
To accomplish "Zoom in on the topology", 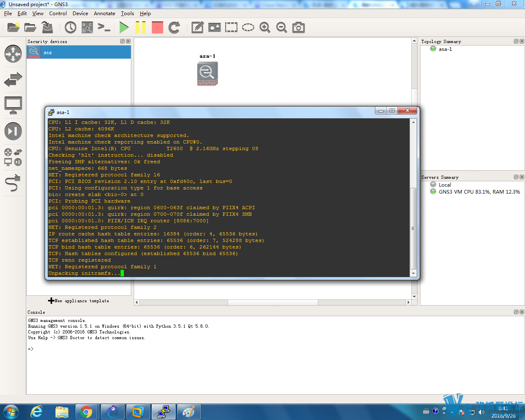I will coord(265,27).
